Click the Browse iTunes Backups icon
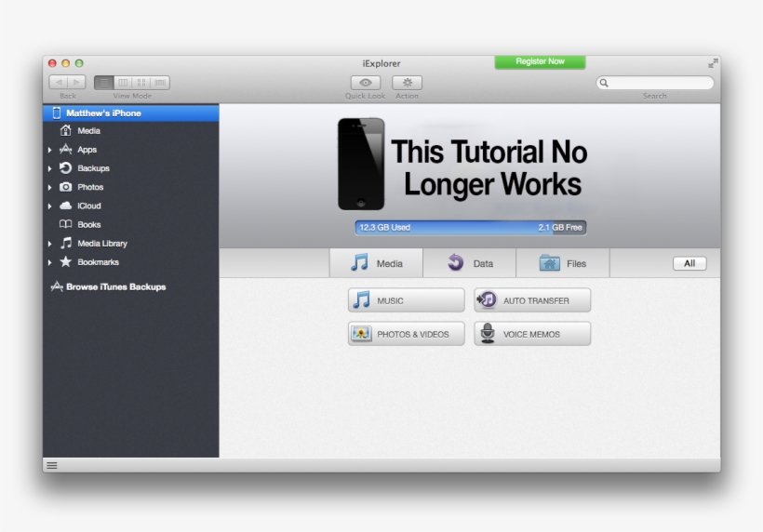This screenshot has height=532, width=763. [x=57, y=286]
